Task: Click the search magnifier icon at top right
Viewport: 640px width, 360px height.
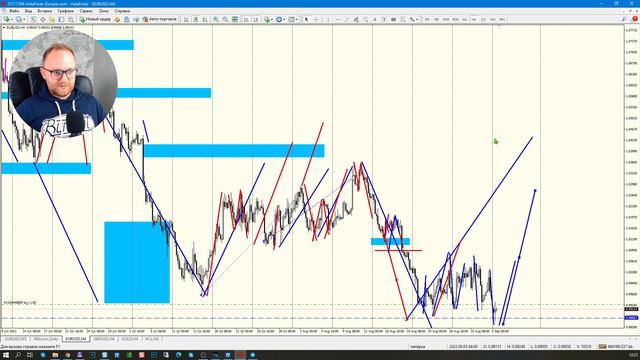Action: click(x=624, y=19)
